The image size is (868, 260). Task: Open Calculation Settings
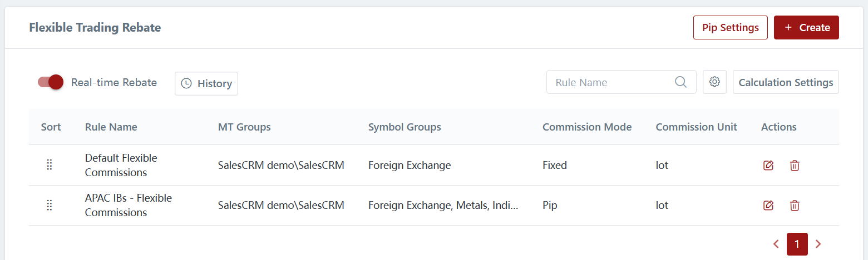tap(786, 82)
